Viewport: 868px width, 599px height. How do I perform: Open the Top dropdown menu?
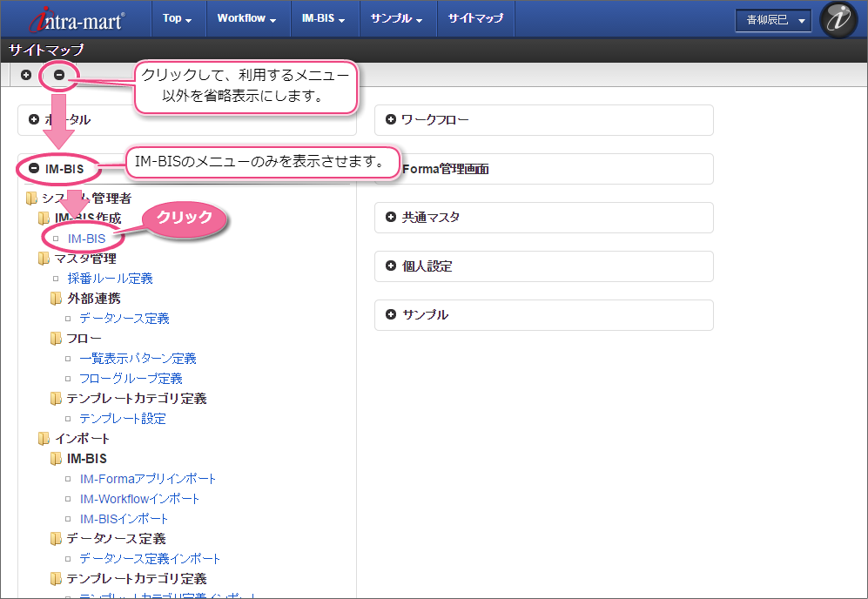177,18
